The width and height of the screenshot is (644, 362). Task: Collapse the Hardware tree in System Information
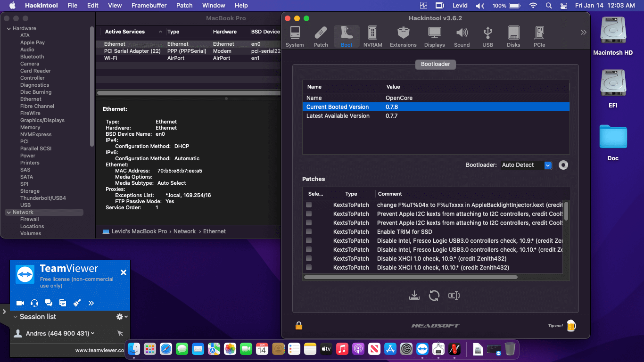pyautogui.click(x=8, y=29)
